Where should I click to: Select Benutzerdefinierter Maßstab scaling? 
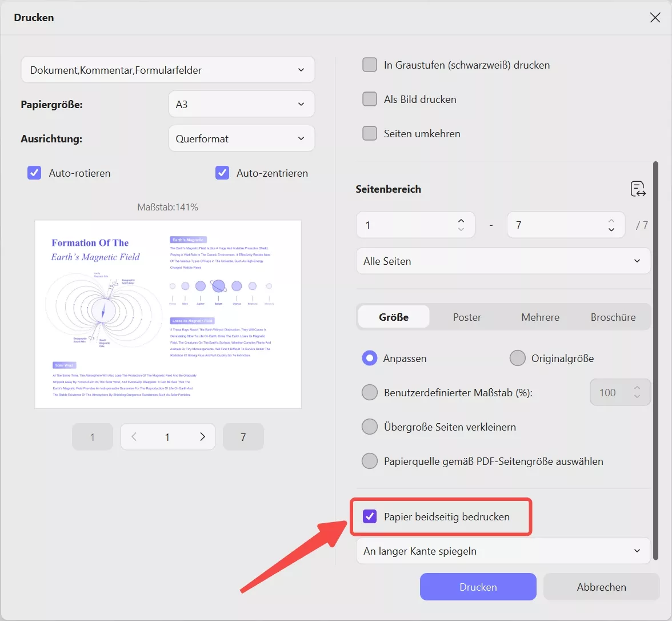tap(370, 392)
